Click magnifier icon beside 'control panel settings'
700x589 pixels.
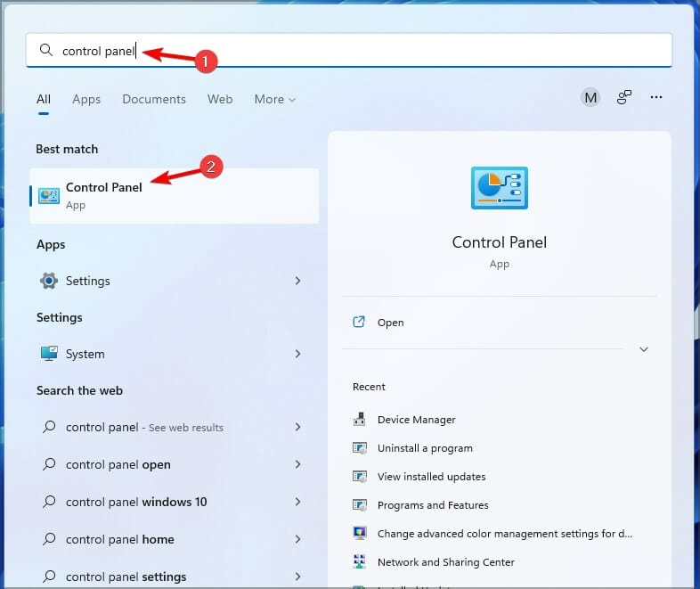coord(49,576)
